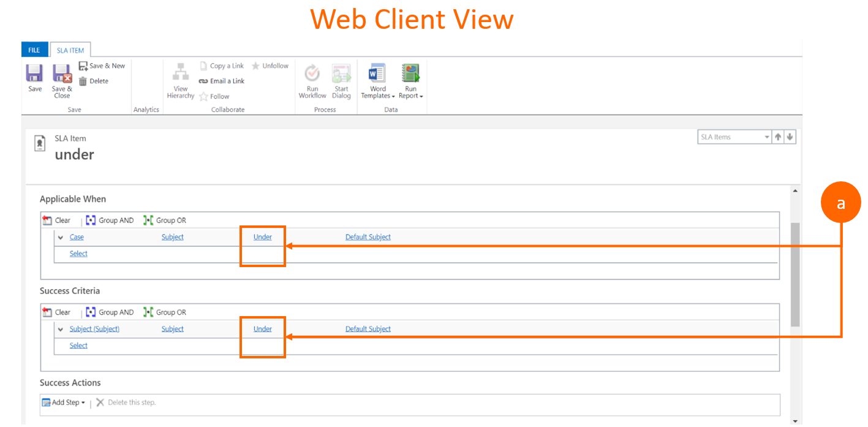Click the 'Success Actions' heading
The height and width of the screenshot is (427, 868).
tap(70, 383)
